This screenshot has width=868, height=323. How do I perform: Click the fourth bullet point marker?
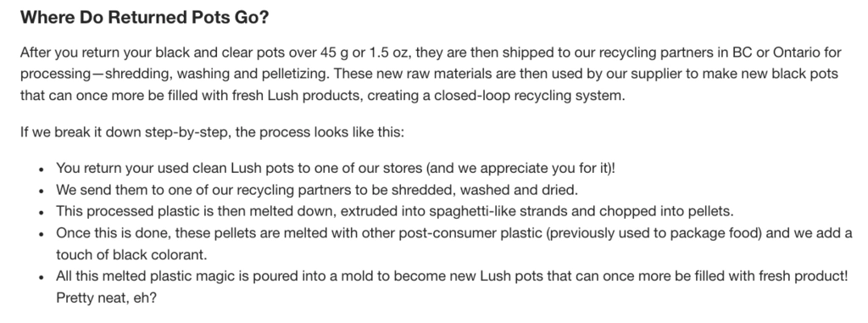click(42, 234)
